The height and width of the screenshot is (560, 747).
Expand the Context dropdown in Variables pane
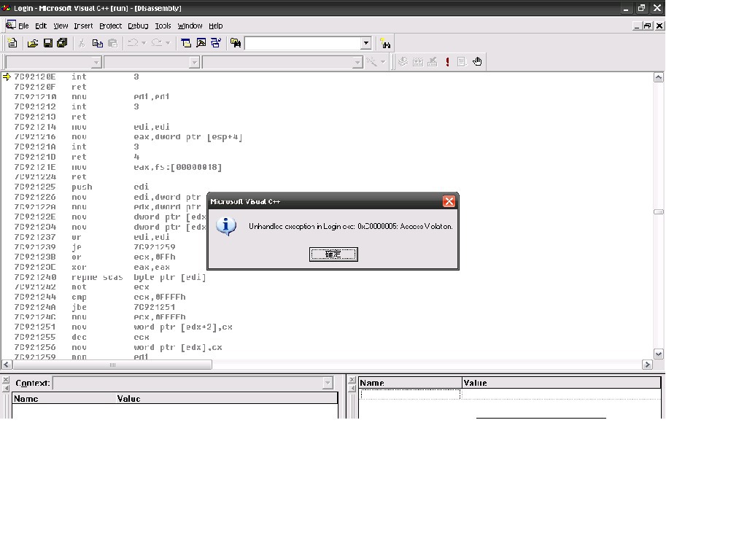(328, 383)
